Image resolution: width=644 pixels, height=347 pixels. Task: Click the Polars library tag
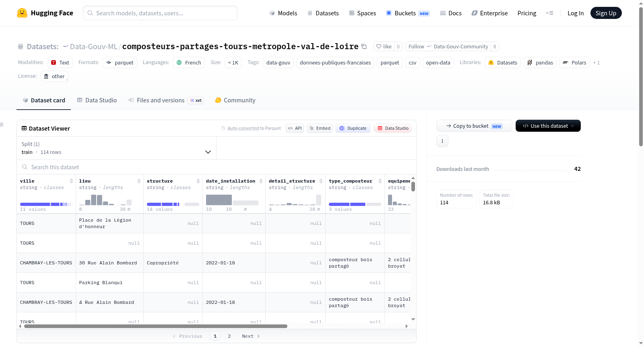[574, 62]
